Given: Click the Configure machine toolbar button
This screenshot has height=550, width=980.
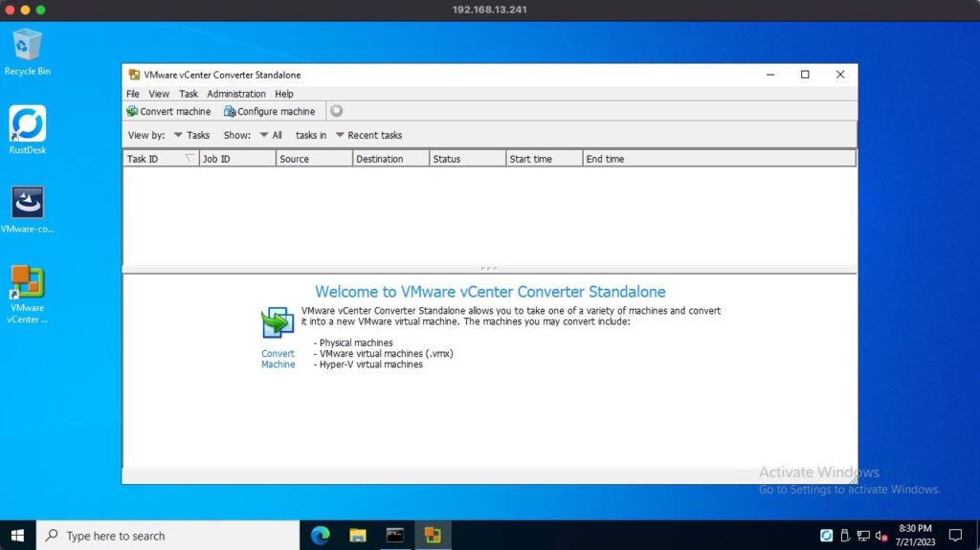Looking at the screenshot, I should tap(269, 111).
